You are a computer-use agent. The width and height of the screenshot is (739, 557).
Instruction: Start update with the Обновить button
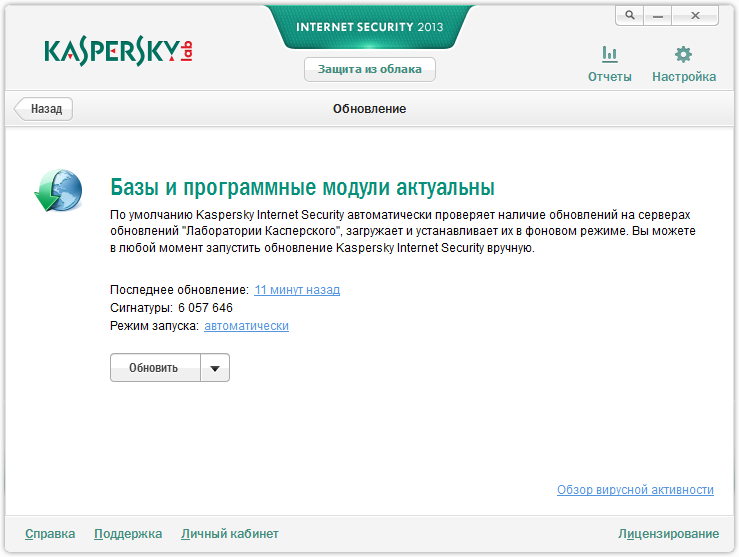click(x=155, y=368)
